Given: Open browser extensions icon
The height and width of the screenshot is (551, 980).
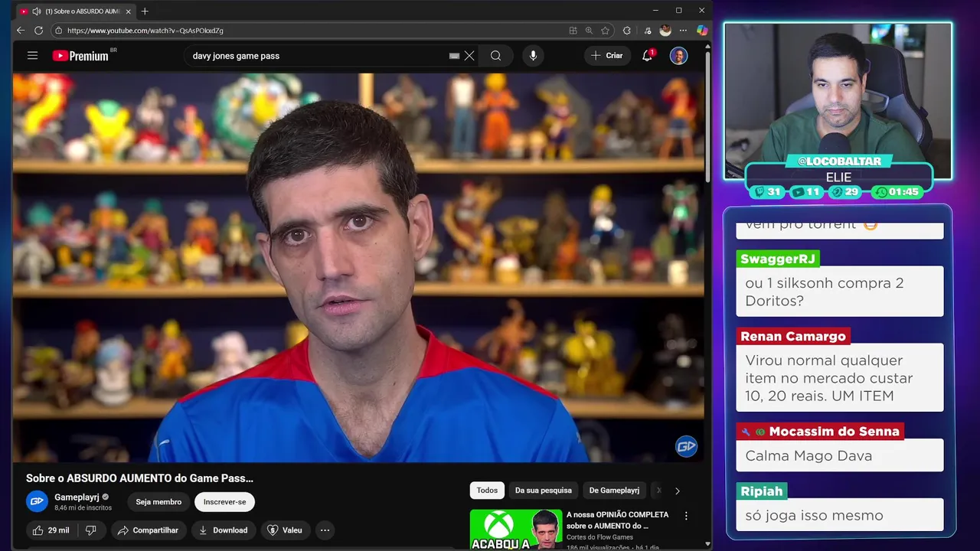Looking at the screenshot, I should [627, 31].
